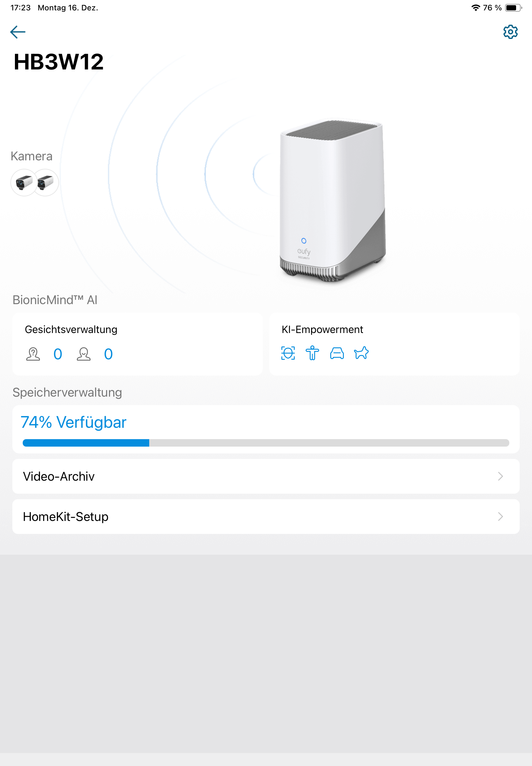Tap the unknown faces icon
This screenshot has height=766, width=532.
[x=33, y=354]
